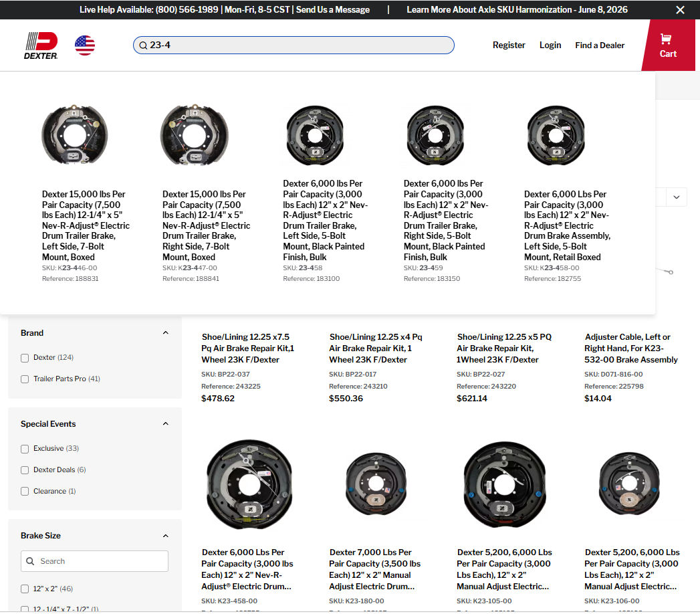700x614 pixels.
Task: Collapse the Brand filter section
Action: coord(166,332)
